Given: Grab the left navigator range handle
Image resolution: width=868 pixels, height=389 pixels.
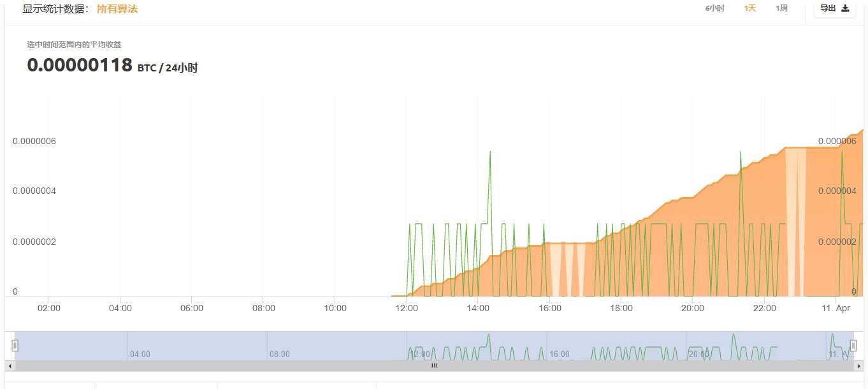Looking at the screenshot, I should [15, 346].
